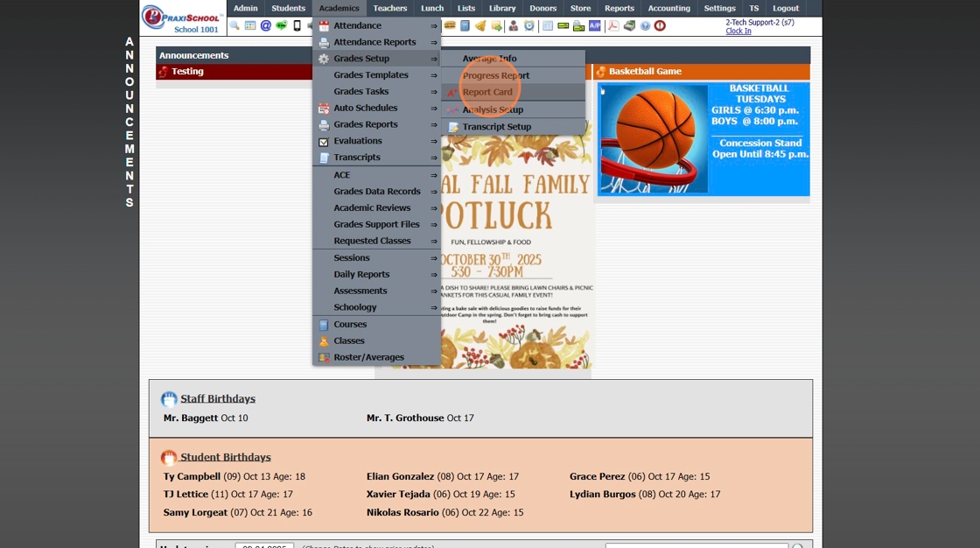Click the Basketball Game announcement header
This screenshot has width=980, height=548.
[x=701, y=71]
